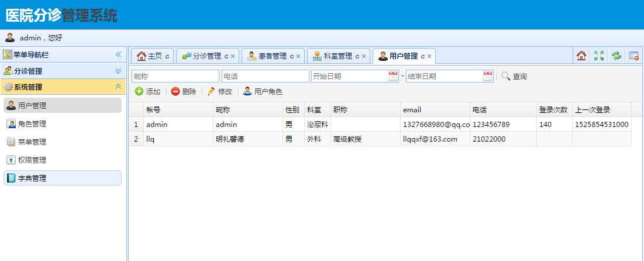Reload the 主页 tab via refresh icon
Screen dimensions: 644x261
coord(167,56)
